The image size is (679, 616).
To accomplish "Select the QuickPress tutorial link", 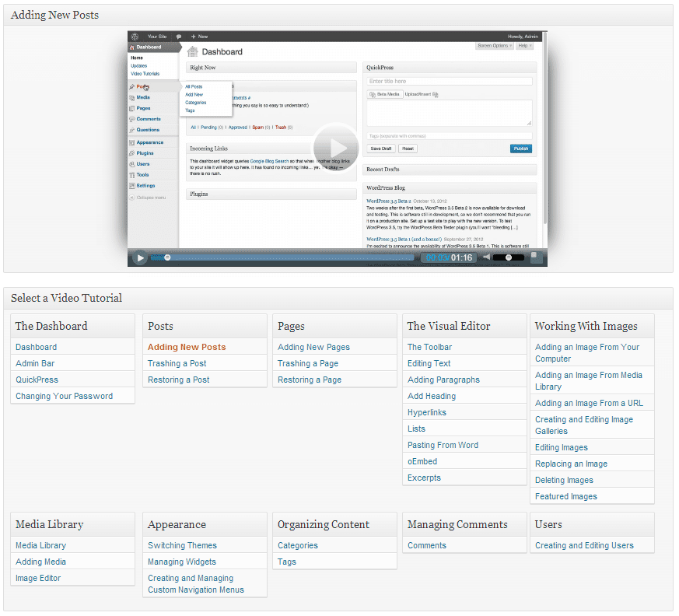I will (37, 380).
